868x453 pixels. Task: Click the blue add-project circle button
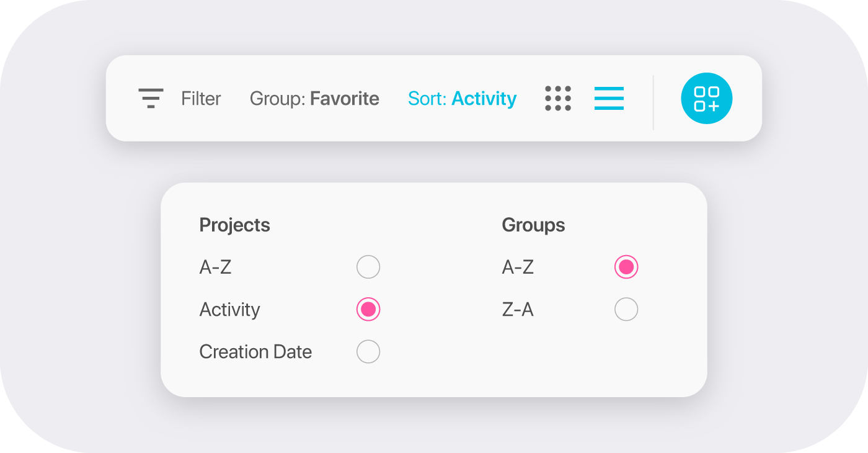(707, 99)
